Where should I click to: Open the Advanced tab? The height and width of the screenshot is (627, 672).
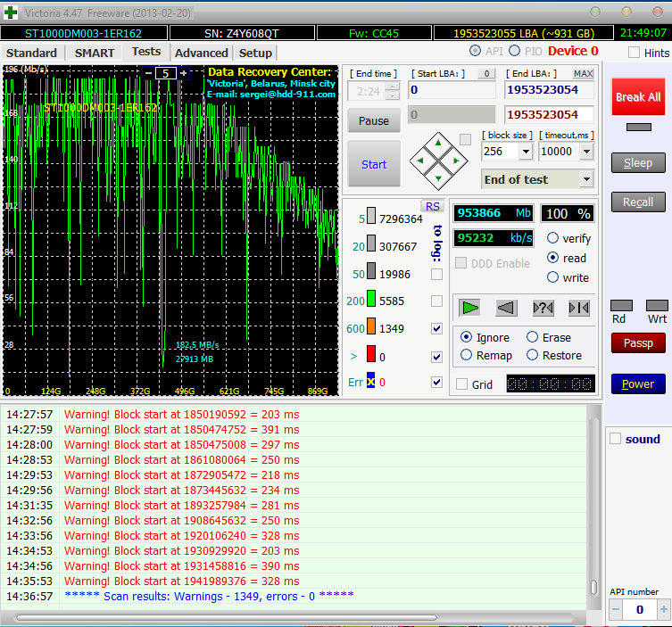[x=201, y=53]
